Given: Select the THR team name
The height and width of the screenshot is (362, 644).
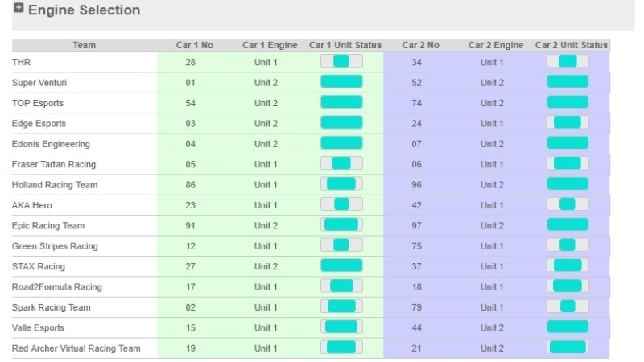Looking at the screenshot, I should tap(22, 63).
